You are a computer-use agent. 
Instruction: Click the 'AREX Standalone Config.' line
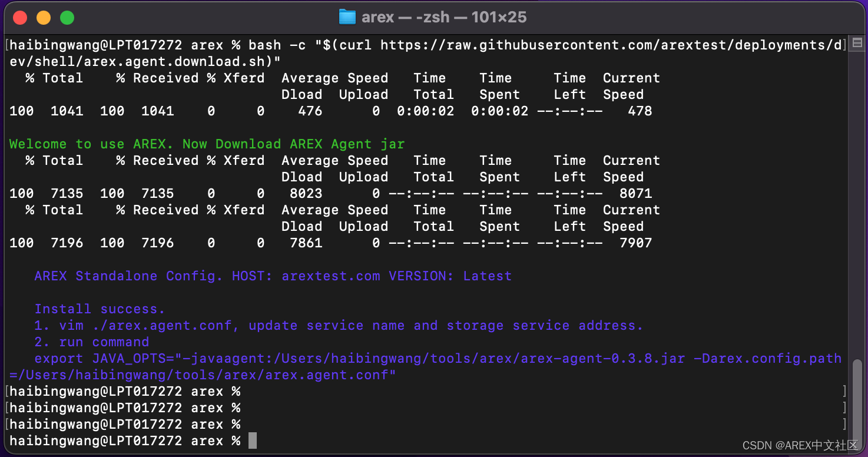click(273, 276)
